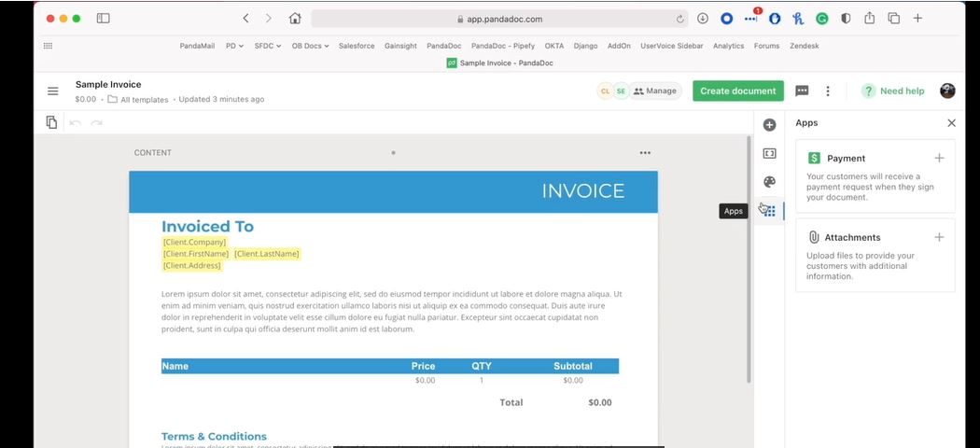Click the Terms & Conditions heading
The image size is (980, 448).
(214, 436)
